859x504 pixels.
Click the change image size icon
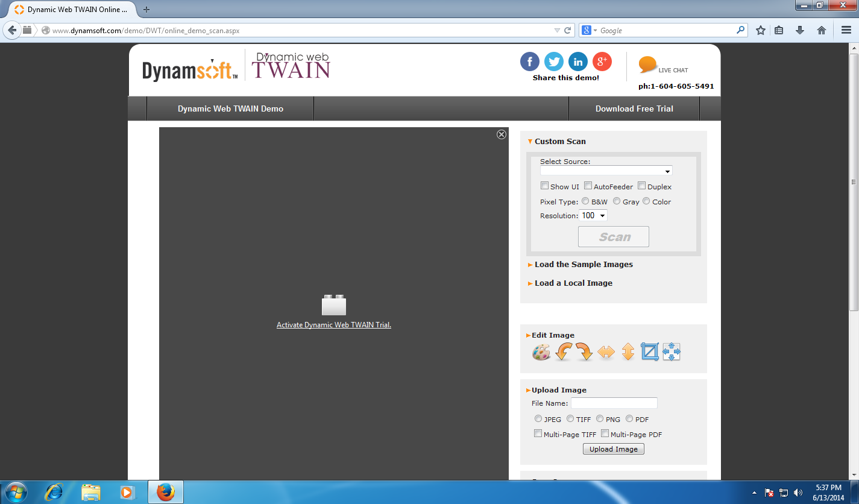click(x=671, y=352)
